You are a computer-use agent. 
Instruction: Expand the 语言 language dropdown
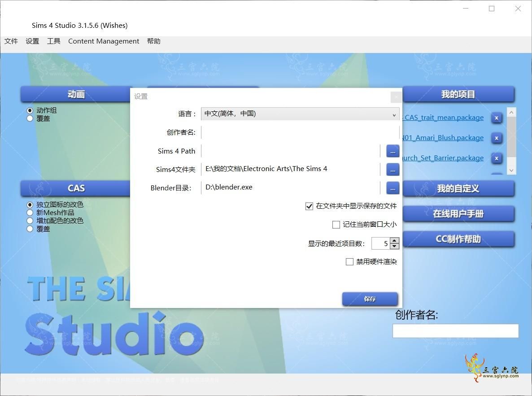point(300,114)
